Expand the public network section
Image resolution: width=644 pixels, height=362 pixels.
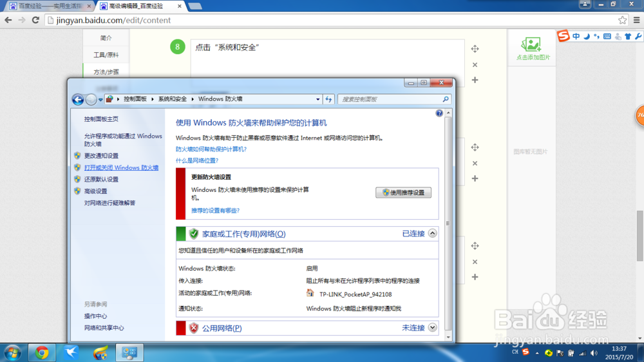pos(433,327)
